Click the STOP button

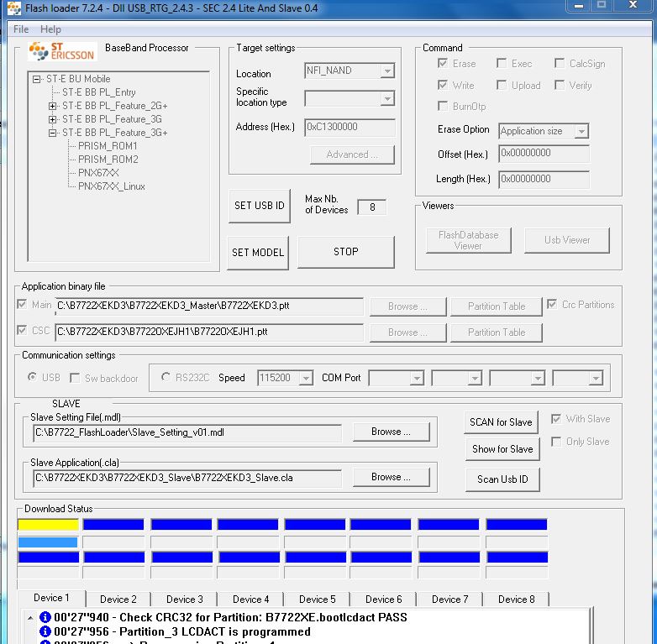pyautogui.click(x=345, y=252)
